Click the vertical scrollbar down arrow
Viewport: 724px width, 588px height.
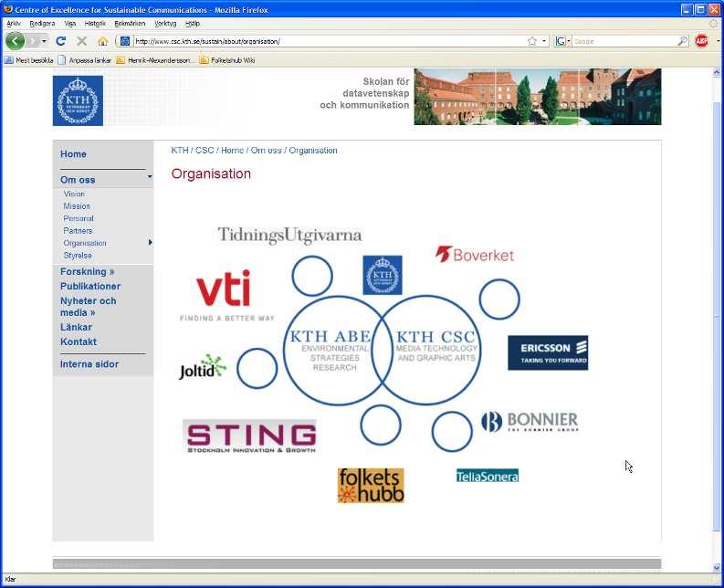click(716, 568)
